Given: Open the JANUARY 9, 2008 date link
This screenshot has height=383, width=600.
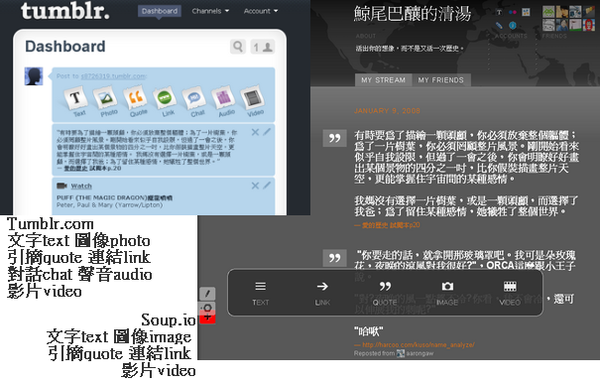Looking at the screenshot, I should pos(387,111).
